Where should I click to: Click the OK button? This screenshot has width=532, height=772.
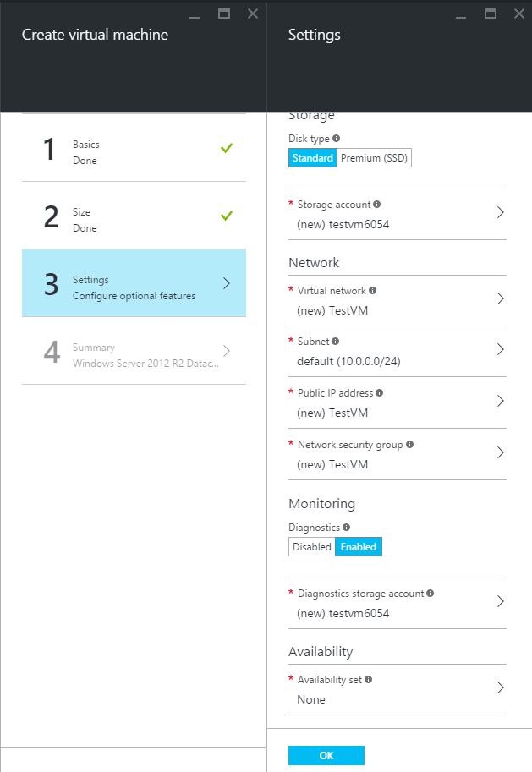pos(326,755)
